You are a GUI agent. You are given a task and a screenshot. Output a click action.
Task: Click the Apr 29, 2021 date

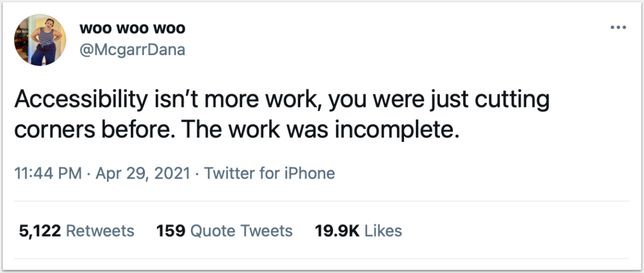143,173
